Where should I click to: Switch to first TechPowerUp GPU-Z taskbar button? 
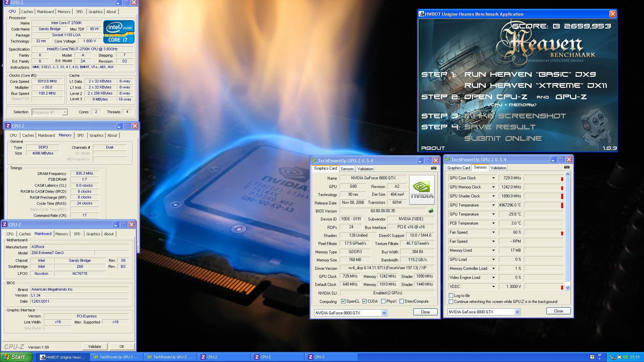coord(117,357)
